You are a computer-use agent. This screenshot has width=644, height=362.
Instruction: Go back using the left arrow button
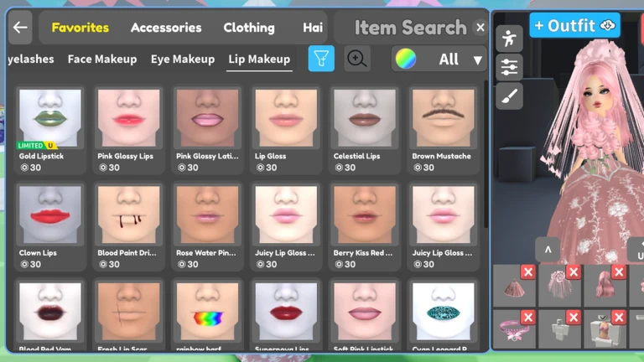(20, 28)
